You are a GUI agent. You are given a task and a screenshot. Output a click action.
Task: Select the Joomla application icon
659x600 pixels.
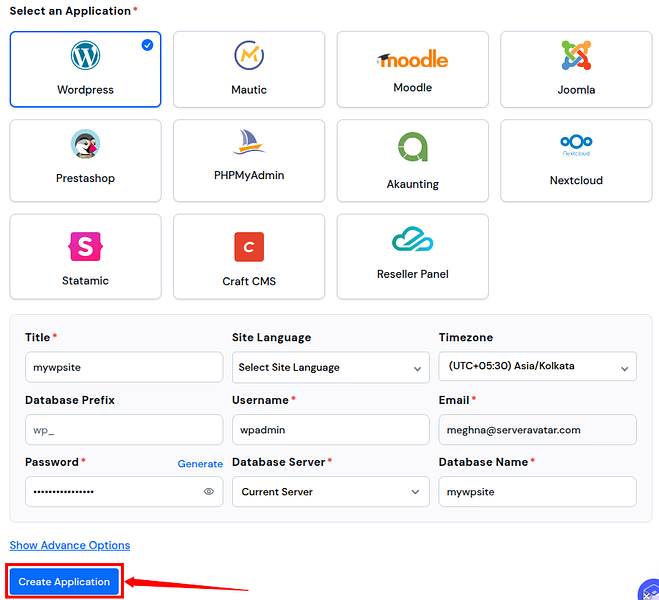pyautogui.click(x=576, y=55)
